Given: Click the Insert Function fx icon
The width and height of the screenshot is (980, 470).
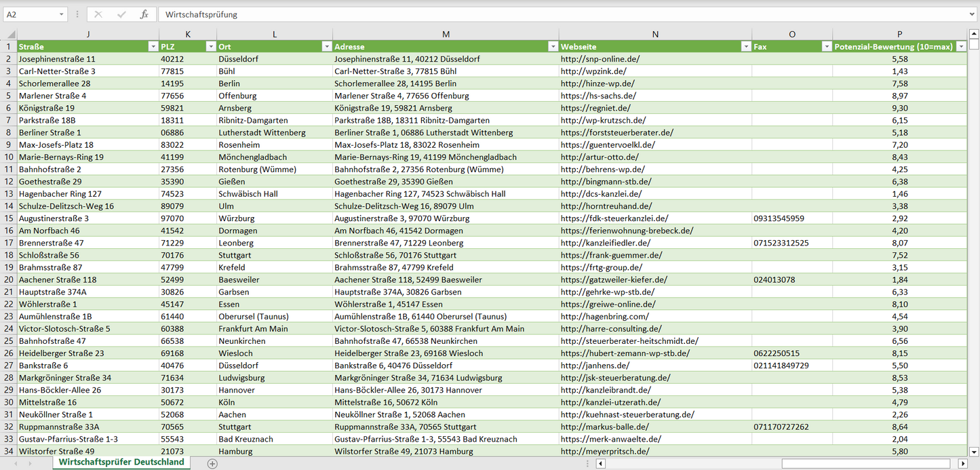Looking at the screenshot, I should [144, 14].
